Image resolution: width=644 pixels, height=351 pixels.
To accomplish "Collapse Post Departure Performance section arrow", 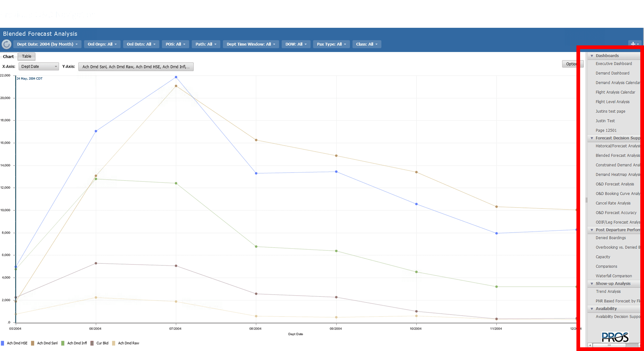I will point(592,230).
